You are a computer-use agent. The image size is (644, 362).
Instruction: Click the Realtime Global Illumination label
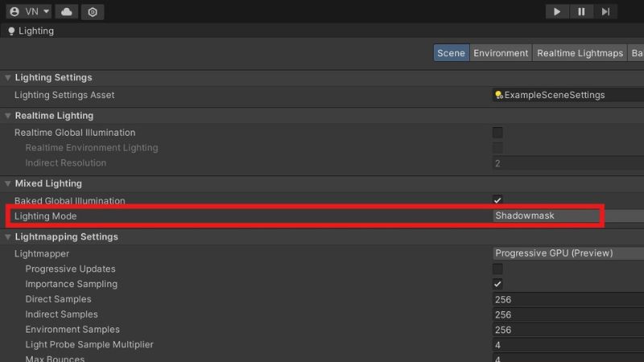pos(75,133)
